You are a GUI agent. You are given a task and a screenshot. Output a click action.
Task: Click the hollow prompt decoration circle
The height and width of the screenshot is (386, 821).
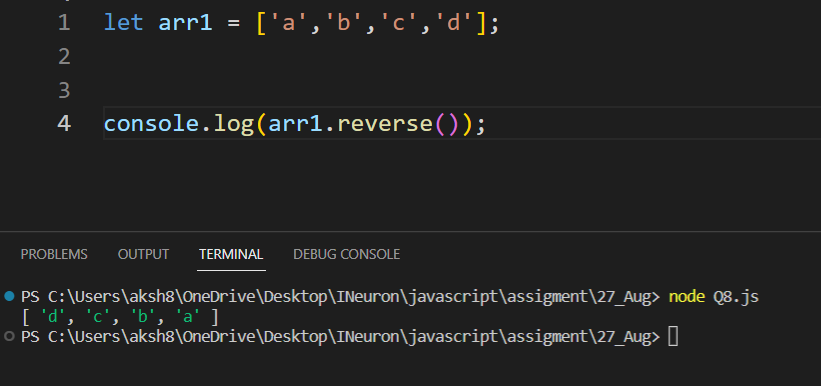tap(9, 336)
